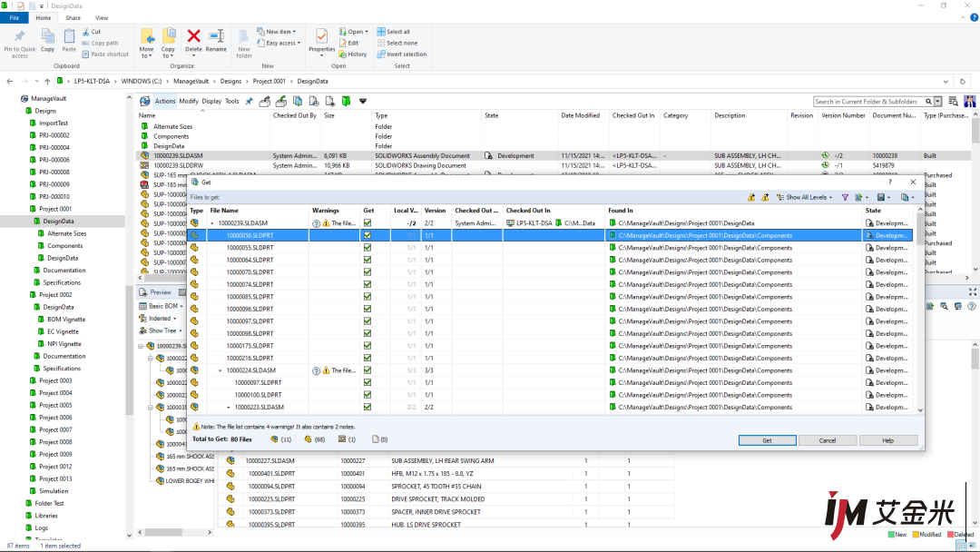
Task: Click the Rename icon in Organize group
Action: coord(216,36)
